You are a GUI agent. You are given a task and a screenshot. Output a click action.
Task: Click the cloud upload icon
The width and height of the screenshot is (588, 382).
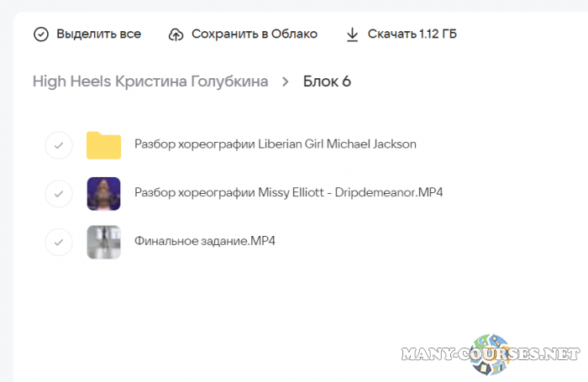176,34
